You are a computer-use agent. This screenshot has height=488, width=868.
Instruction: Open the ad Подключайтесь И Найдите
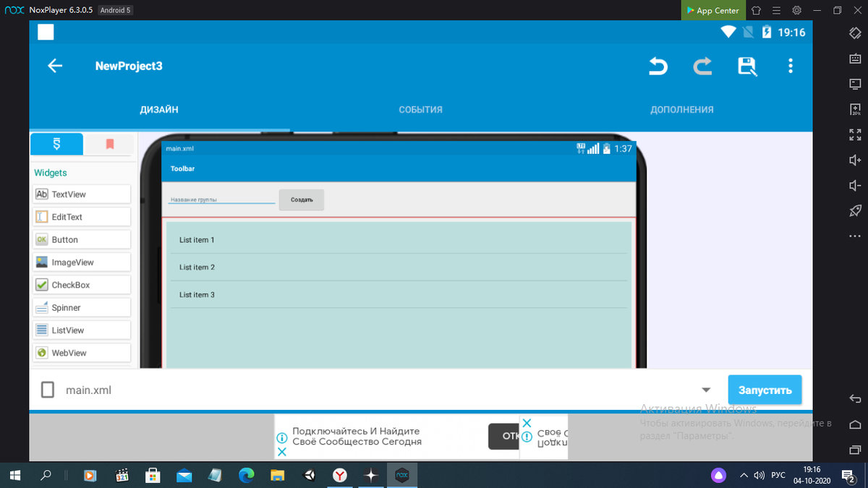[357, 436]
